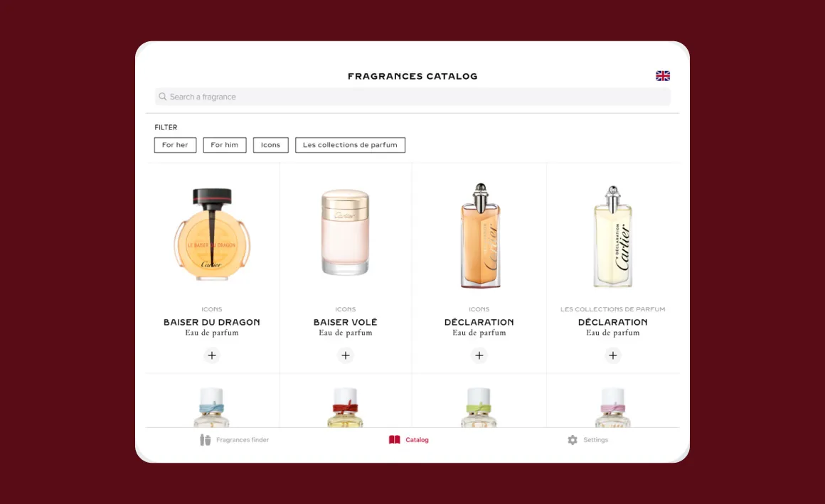825x504 pixels.
Task: Toggle the Icons filter
Action: tap(270, 145)
